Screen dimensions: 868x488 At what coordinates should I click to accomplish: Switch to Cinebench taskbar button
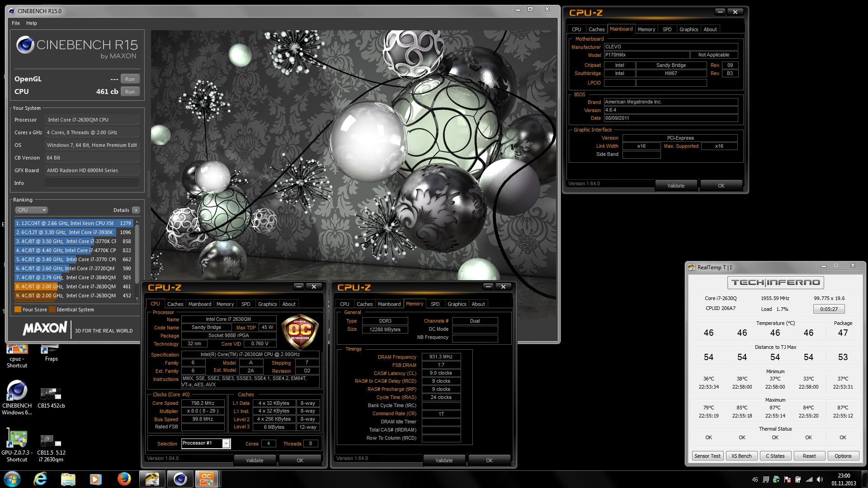pyautogui.click(x=180, y=479)
